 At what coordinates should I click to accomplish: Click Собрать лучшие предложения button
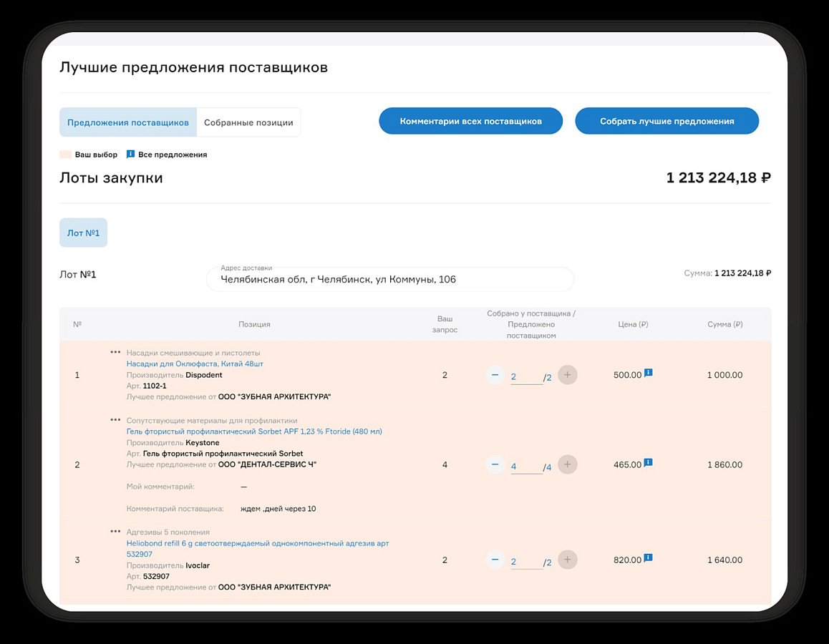tap(666, 121)
